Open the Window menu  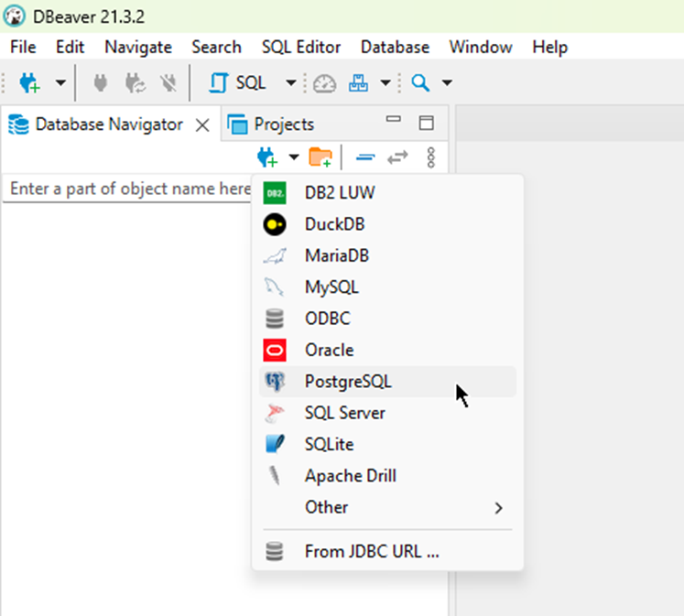point(481,47)
